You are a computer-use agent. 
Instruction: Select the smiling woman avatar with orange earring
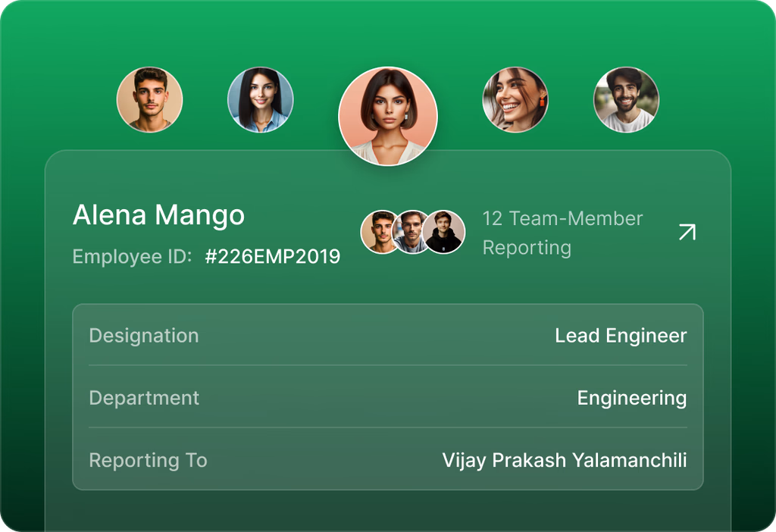[515, 99]
